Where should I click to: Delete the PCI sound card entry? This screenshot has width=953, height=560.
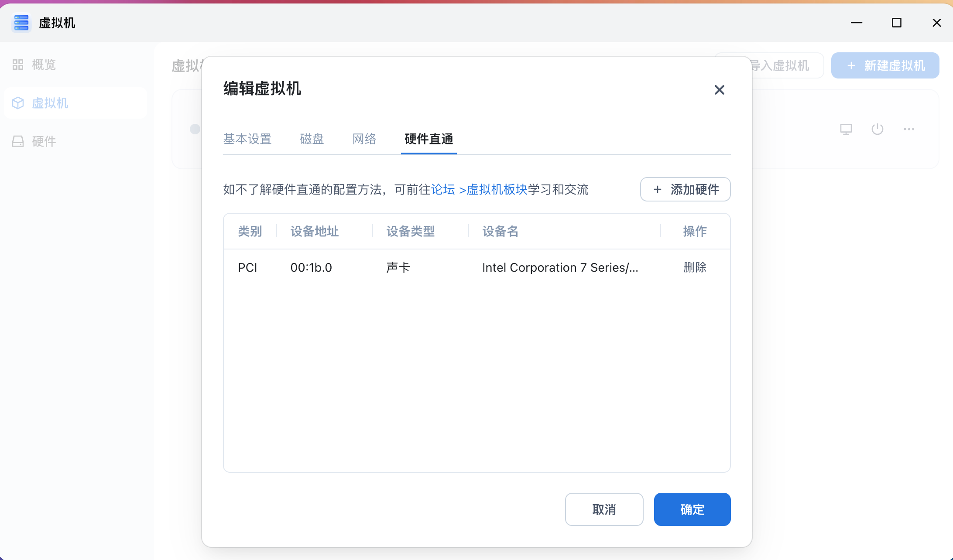pos(695,267)
